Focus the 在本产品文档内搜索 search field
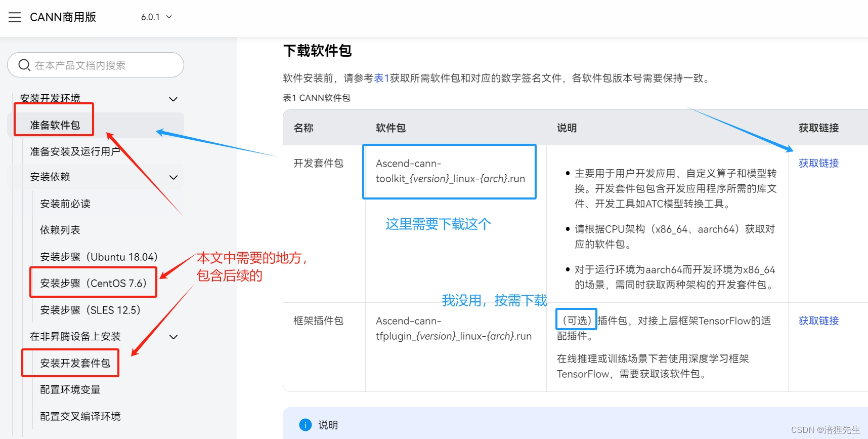The height and width of the screenshot is (439, 868). tap(96, 65)
